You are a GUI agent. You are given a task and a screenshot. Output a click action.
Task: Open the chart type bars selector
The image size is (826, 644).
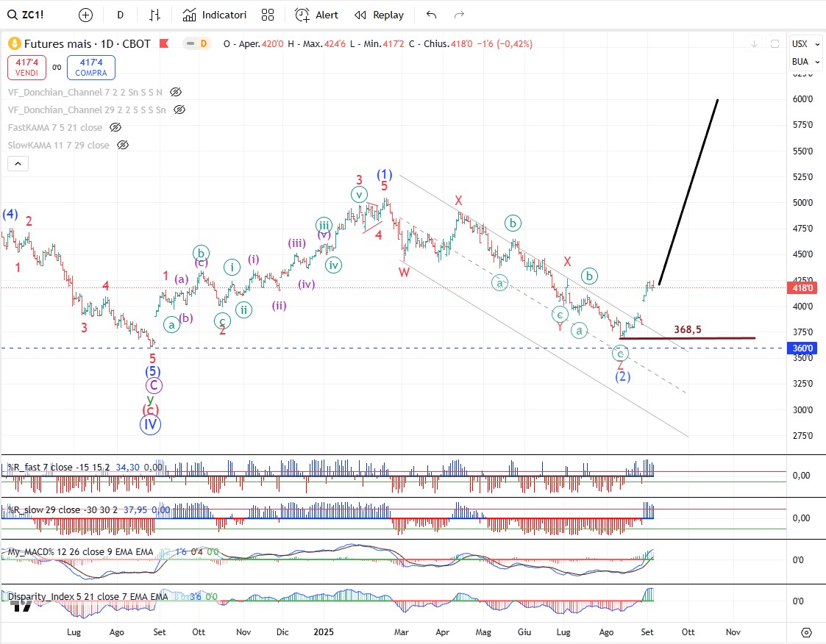(x=154, y=15)
